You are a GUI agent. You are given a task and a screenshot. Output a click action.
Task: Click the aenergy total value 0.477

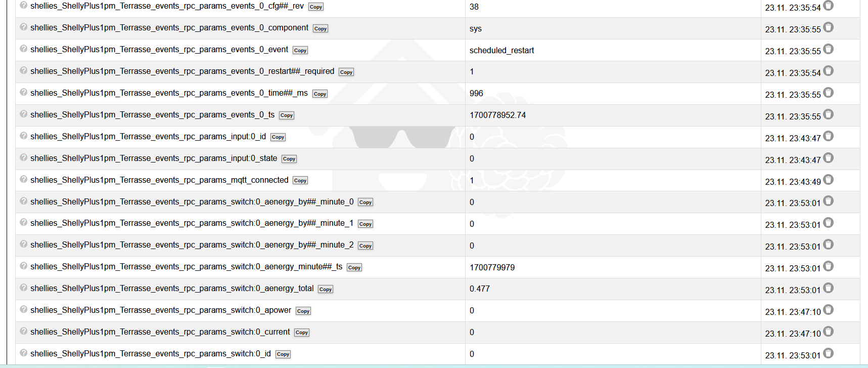[x=480, y=289]
